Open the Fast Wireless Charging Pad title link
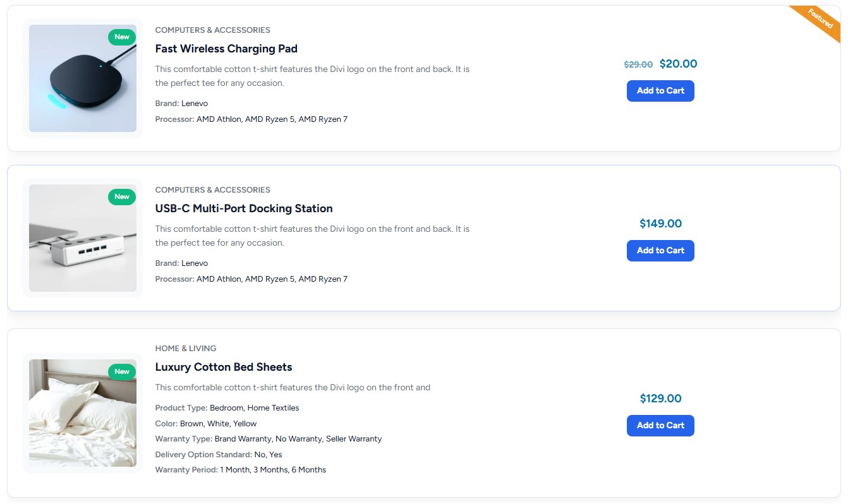The height and width of the screenshot is (504, 848). 226,49
